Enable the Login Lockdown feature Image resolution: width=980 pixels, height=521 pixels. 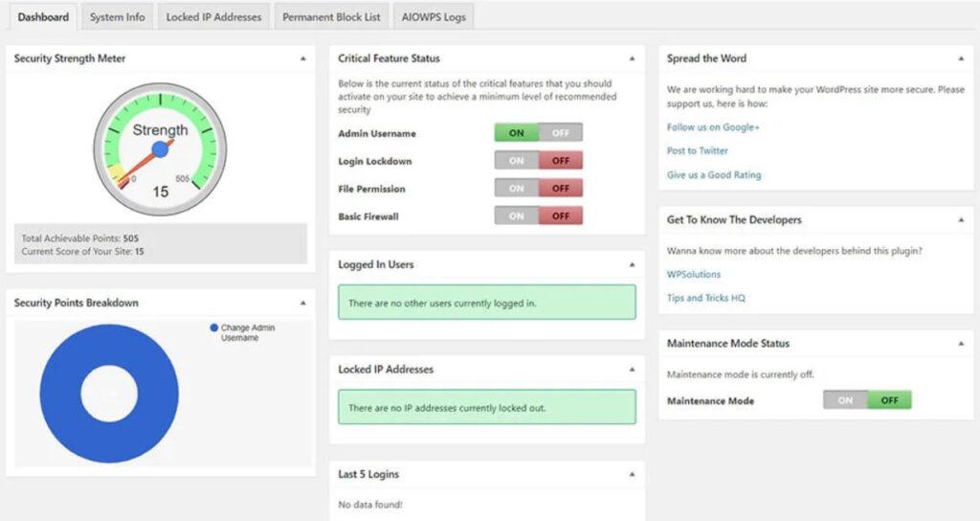coord(517,161)
